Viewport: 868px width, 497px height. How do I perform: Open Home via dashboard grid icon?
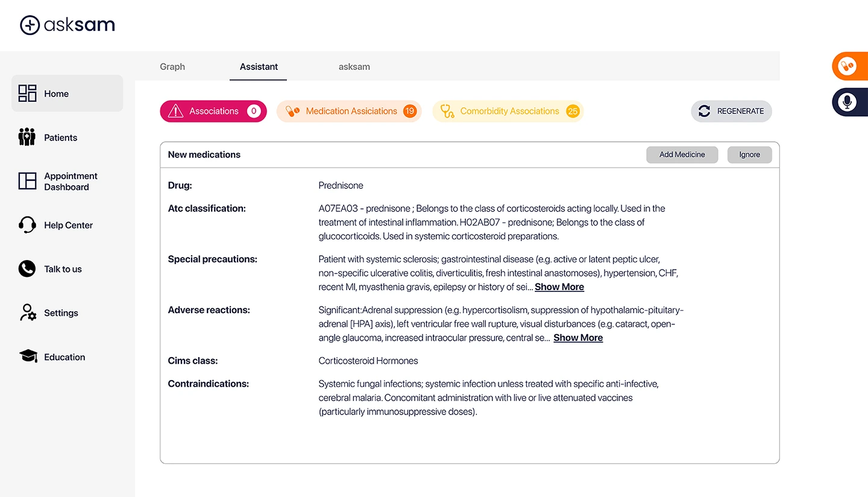pos(28,93)
